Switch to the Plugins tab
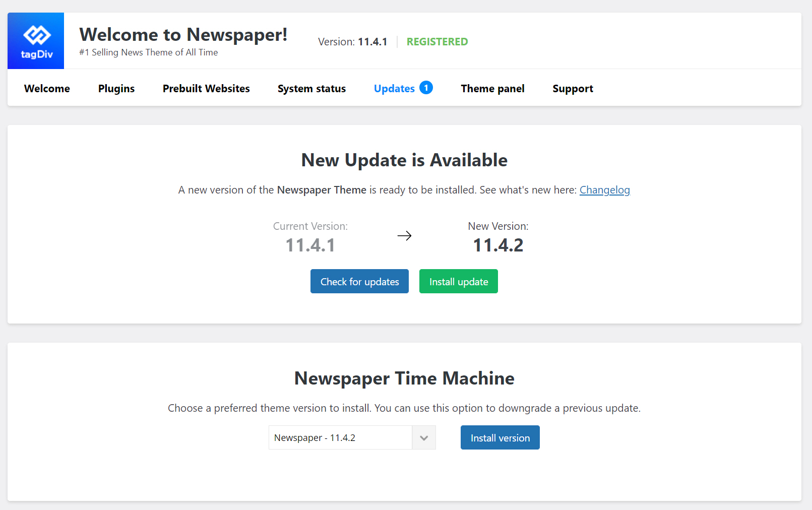Screen dimensions: 812x510 click(x=116, y=89)
